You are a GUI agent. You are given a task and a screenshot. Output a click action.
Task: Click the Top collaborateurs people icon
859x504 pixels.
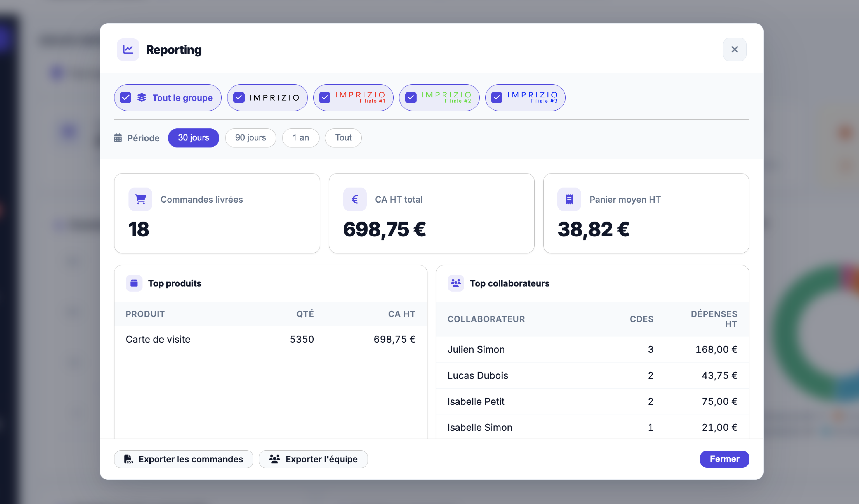point(456,283)
